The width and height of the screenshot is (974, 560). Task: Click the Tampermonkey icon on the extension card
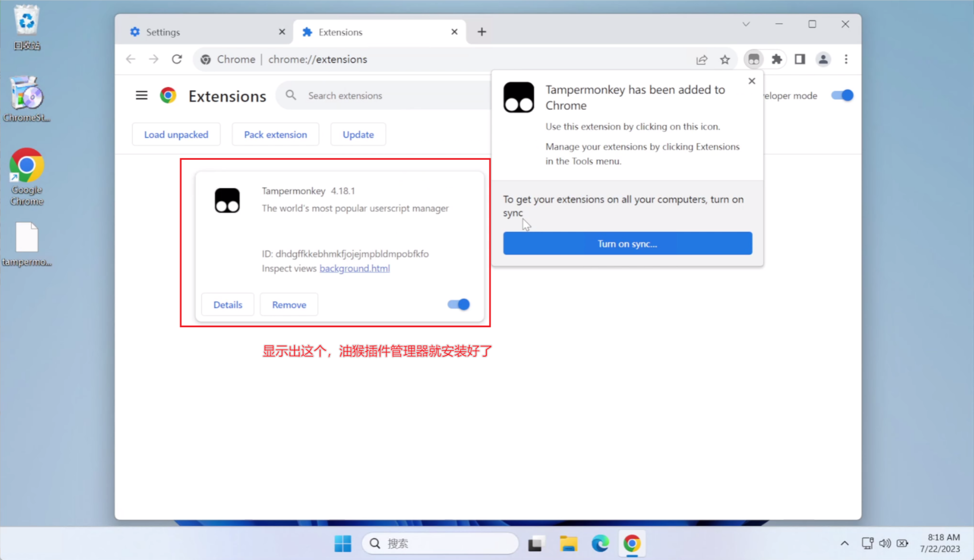(227, 200)
